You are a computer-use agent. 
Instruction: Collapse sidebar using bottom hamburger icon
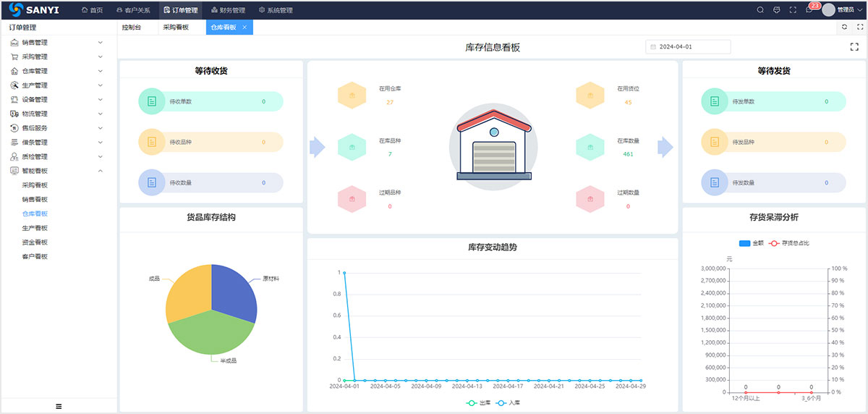point(59,407)
